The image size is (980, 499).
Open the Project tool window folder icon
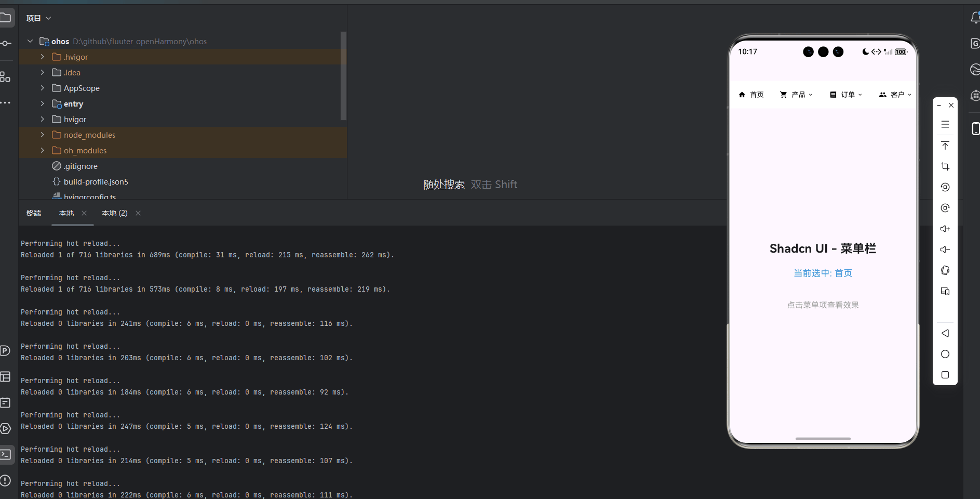5,18
